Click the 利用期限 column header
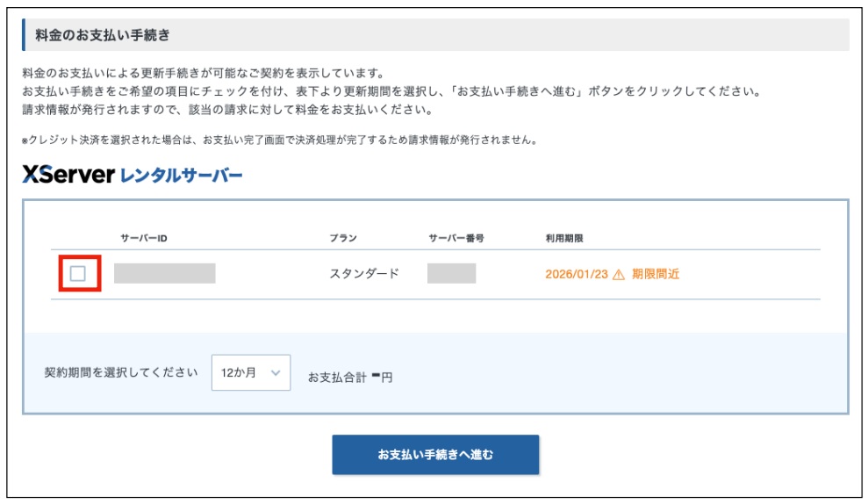The width and height of the screenshot is (868, 504). [x=565, y=238]
